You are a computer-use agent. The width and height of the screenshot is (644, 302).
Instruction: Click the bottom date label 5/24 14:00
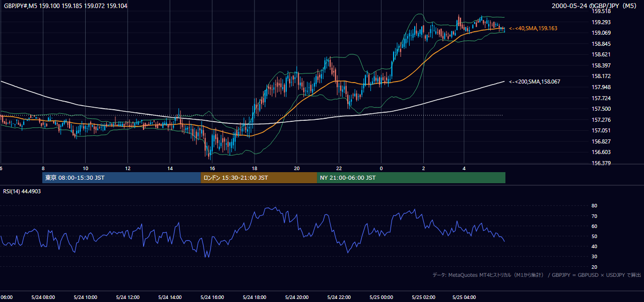(170, 297)
